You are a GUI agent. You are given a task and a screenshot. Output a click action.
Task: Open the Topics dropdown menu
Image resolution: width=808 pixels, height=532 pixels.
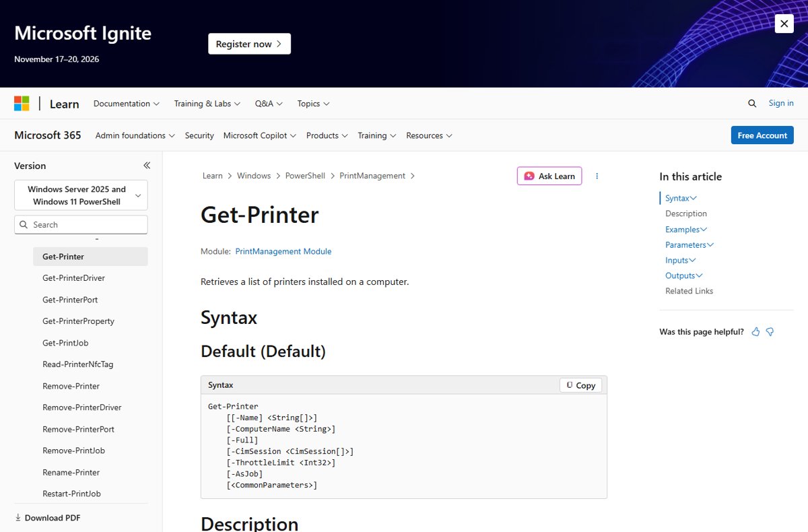coord(313,104)
